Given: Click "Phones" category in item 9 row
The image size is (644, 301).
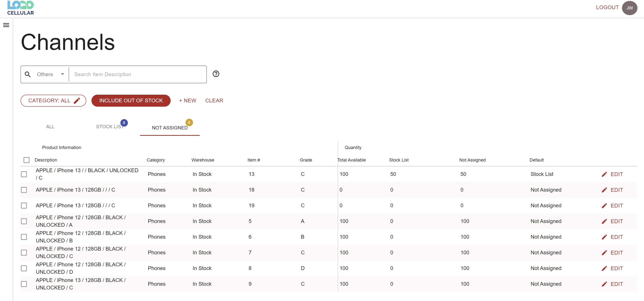Looking at the screenshot, I should point(156,284).
